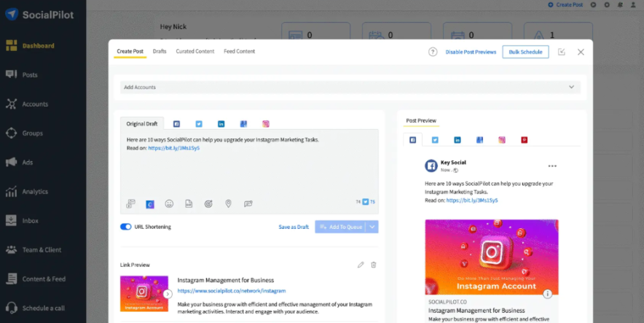Show Instagram post preview

(x=502, y=140)
